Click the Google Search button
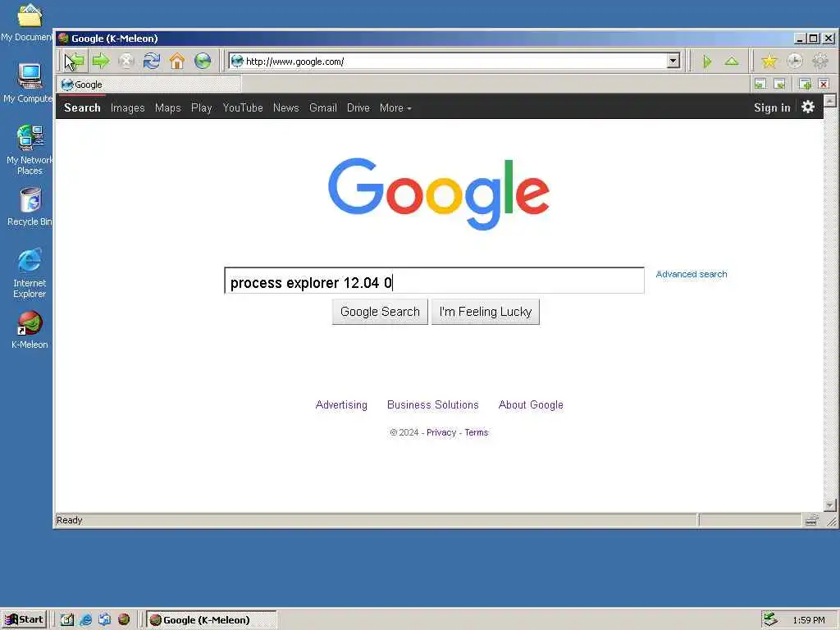 pos(380,312)
